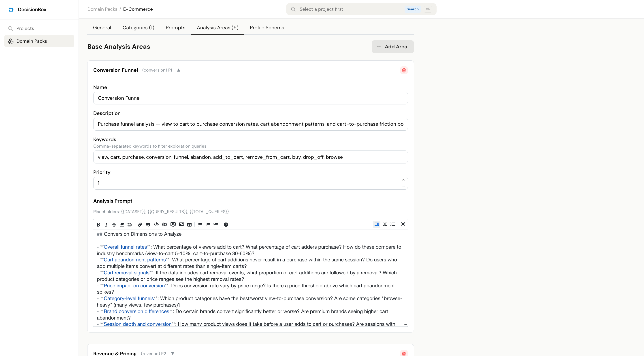Click the Search button in the top bar

[x=412, y=9]
